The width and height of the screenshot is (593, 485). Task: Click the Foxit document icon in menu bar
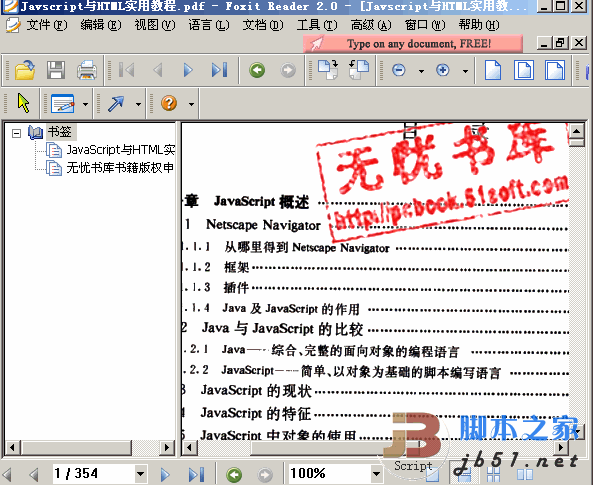13,25
